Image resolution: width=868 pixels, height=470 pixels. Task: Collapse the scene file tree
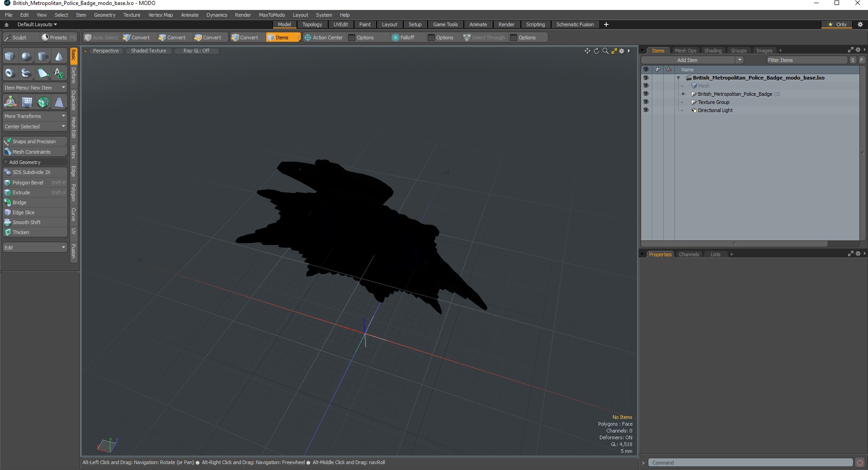pos(679,78)
